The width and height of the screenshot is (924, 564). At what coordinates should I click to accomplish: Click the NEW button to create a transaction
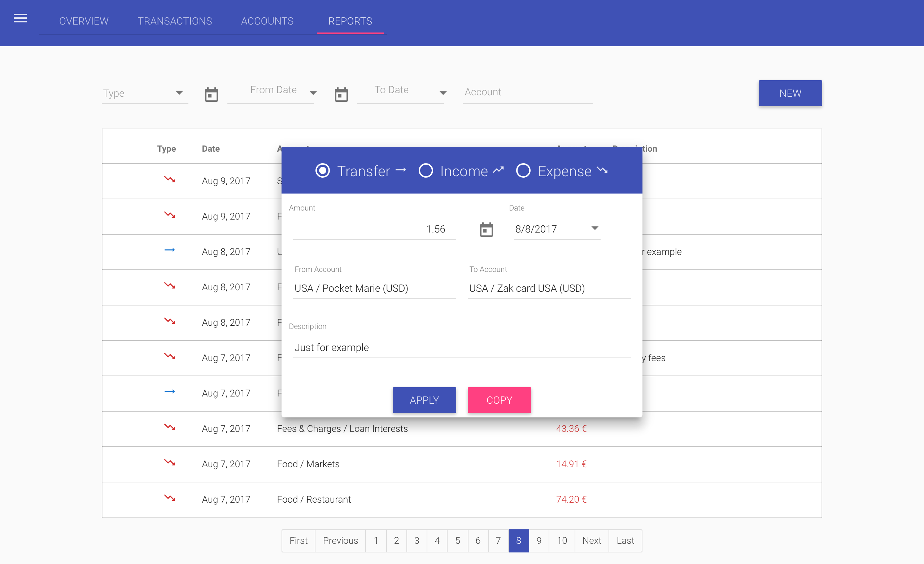click(x=790, y=93)
